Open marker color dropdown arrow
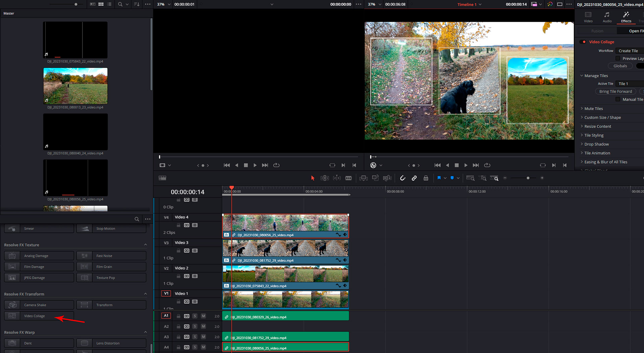The width and height of the screenshot is (644, 353). coord(458,178)
